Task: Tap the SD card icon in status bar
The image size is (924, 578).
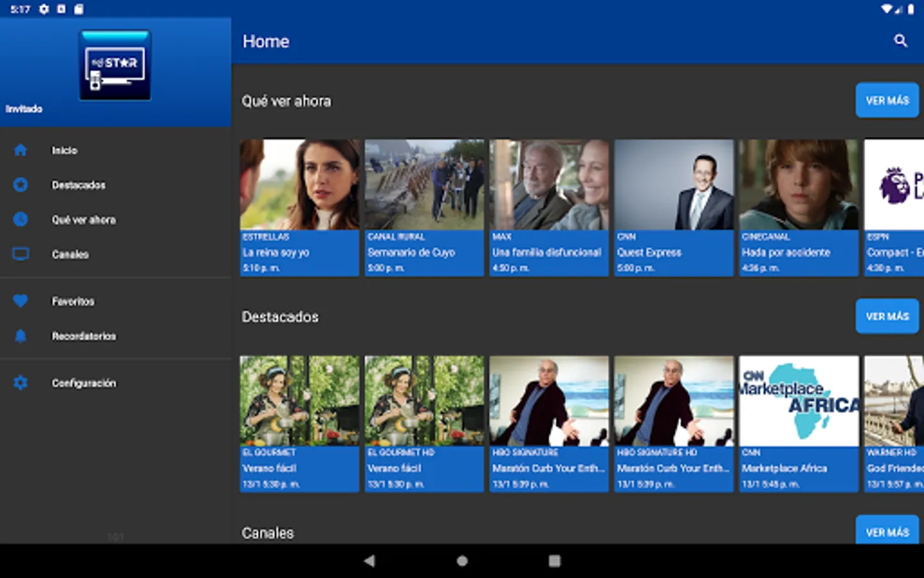Action: pyautogui.click(x=78, y=9)
